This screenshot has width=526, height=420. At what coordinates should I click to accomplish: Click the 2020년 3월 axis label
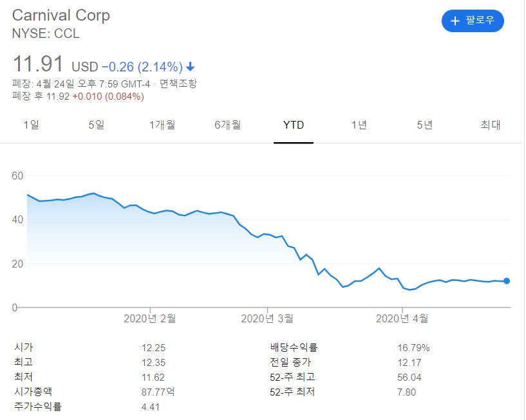[267, 318]
